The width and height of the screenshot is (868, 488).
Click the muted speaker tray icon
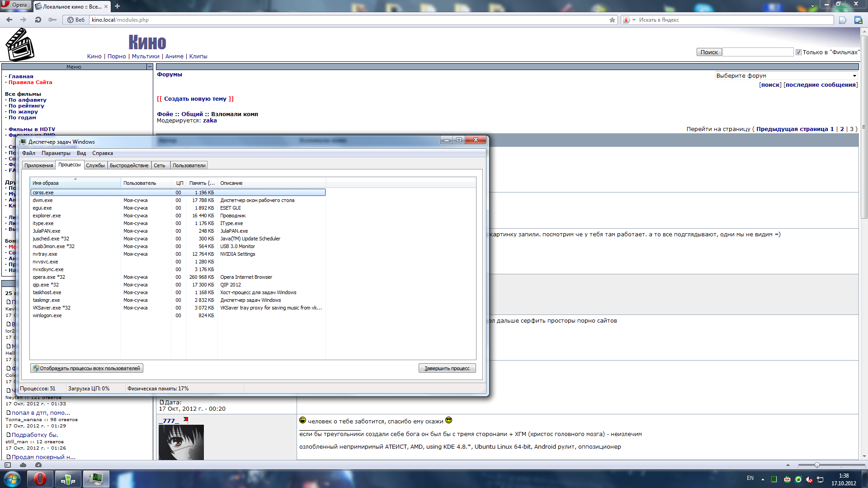point(809,479)
